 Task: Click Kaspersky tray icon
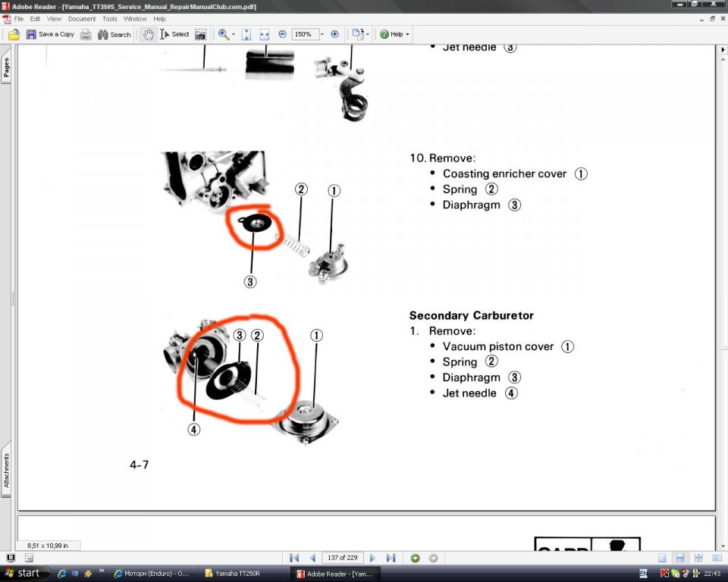664,574
